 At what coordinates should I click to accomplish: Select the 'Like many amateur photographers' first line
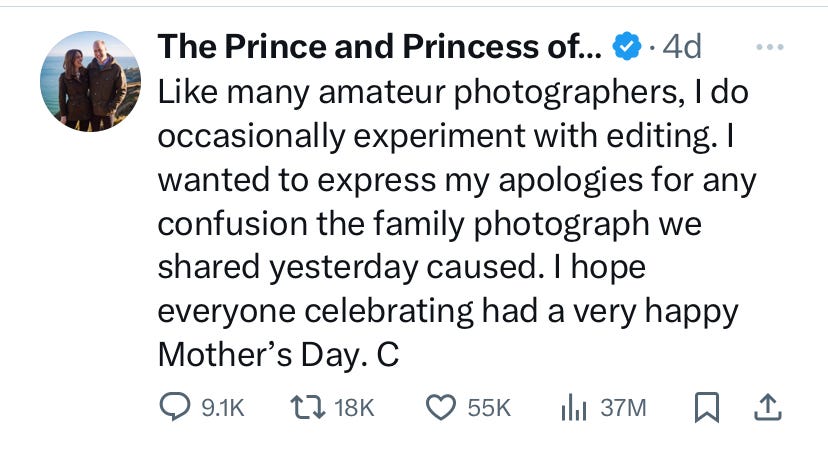point(453,93)
